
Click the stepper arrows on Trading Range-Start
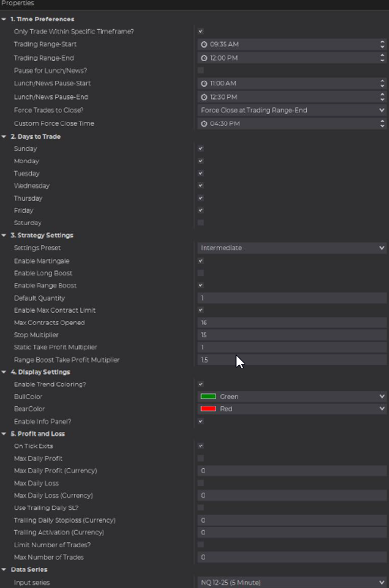pos(382,44)
